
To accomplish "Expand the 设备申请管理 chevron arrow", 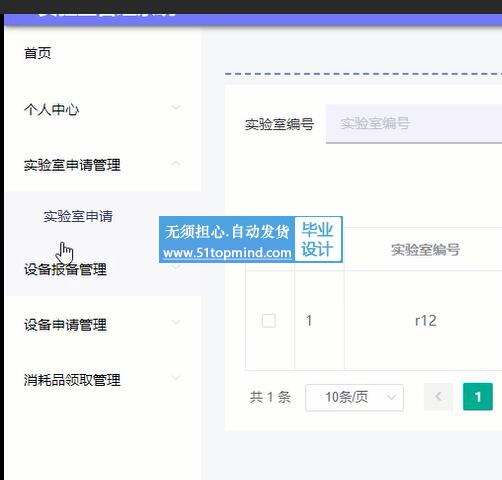I will pos(176,322).
